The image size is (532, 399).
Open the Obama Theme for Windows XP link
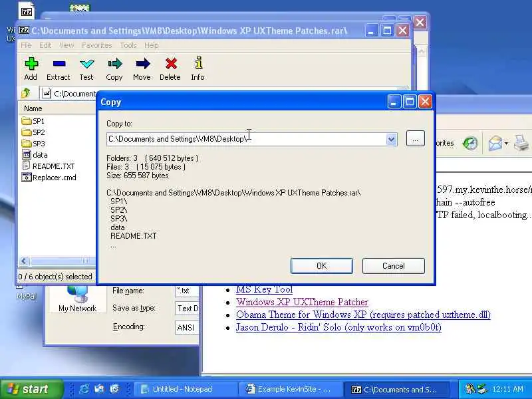363,315
